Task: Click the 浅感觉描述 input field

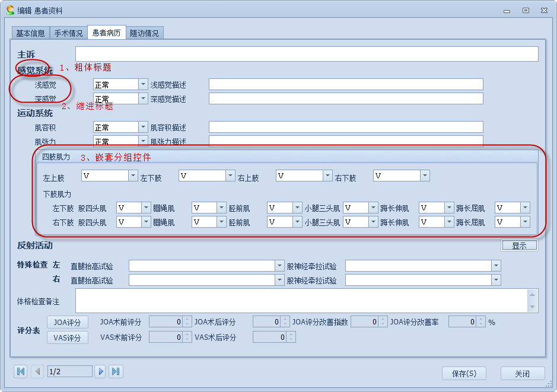Action: coord(346,84)
